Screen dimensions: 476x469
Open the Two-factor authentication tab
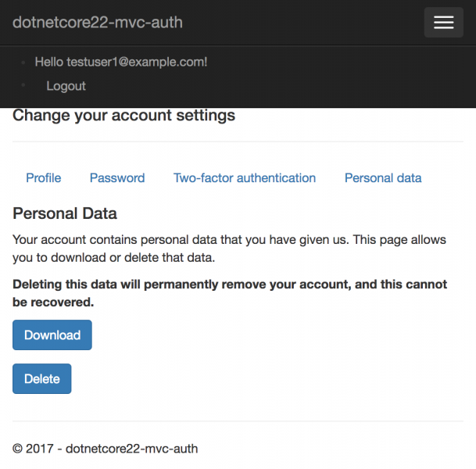point(245,178)
